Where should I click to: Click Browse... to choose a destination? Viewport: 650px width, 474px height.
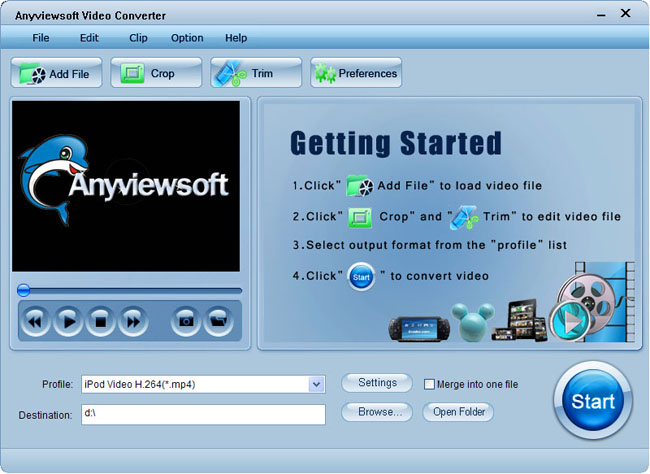(377, 412)
